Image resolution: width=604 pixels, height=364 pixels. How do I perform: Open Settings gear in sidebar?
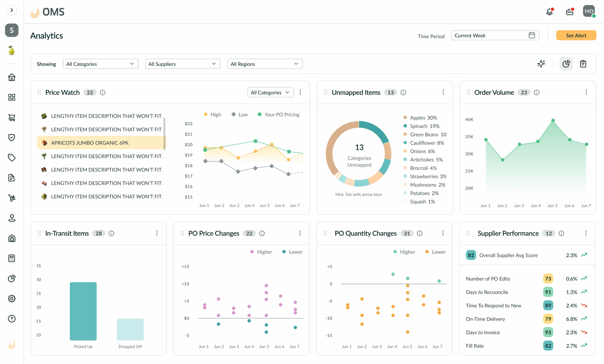(x=12, y=299)
